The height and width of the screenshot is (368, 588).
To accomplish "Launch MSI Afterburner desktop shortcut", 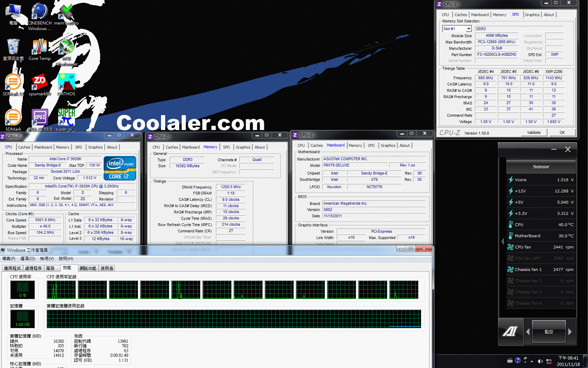I will click(x=66, y=53).
